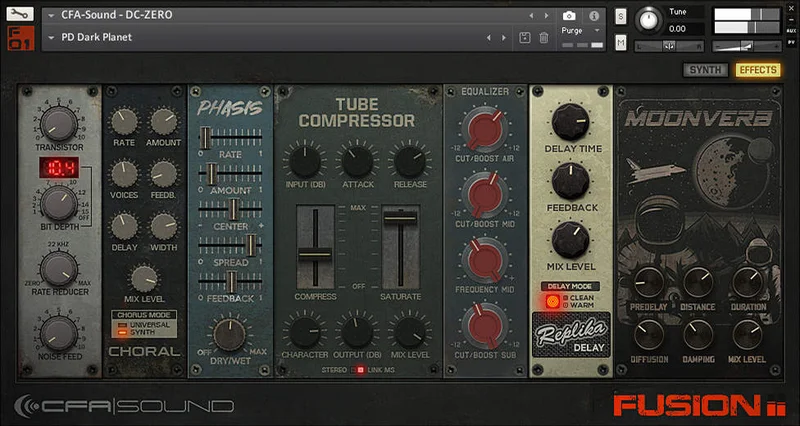Click the BIT DEPTH knob

(x=59, y=203)
